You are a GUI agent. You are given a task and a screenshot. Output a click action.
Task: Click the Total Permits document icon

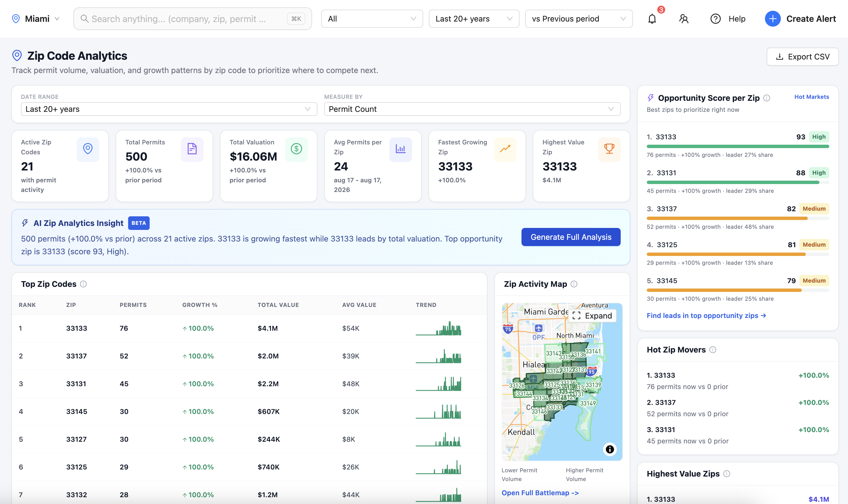coord(192,149)
